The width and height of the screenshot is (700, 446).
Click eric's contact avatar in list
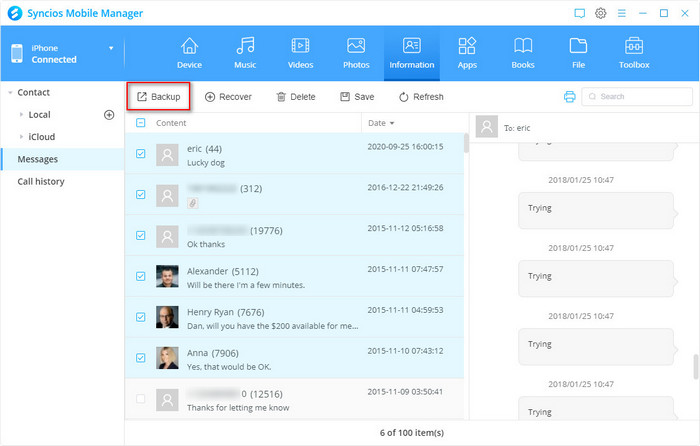pyautogui.click(x=167, y=155)
